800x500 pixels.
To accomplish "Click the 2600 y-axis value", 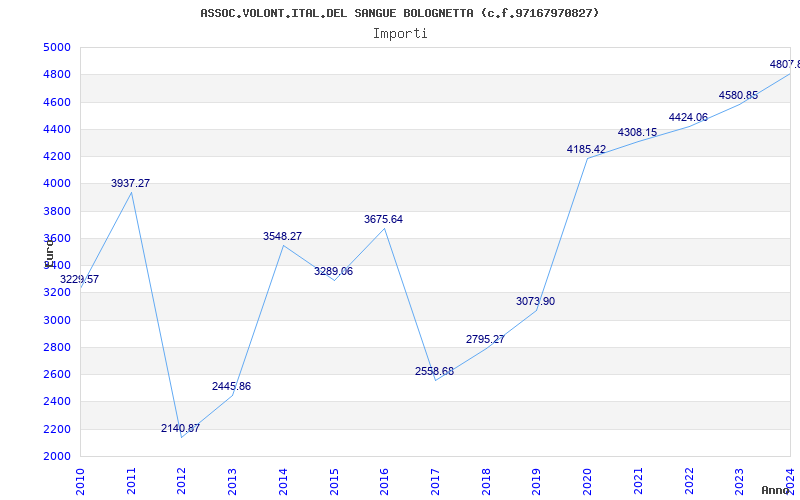I will pos(57,374).
